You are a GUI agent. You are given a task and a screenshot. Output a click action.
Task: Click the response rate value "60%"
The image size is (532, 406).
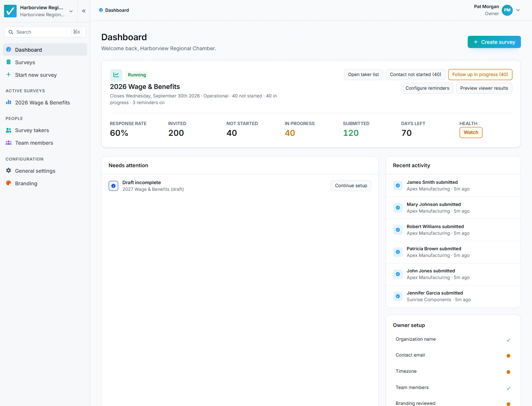[x=119, y=133]
